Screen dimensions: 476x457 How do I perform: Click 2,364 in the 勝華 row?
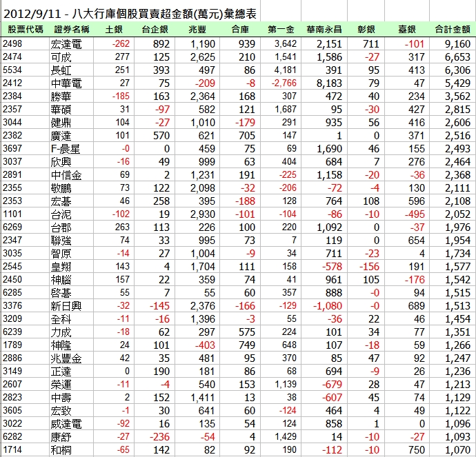point(203,96)
